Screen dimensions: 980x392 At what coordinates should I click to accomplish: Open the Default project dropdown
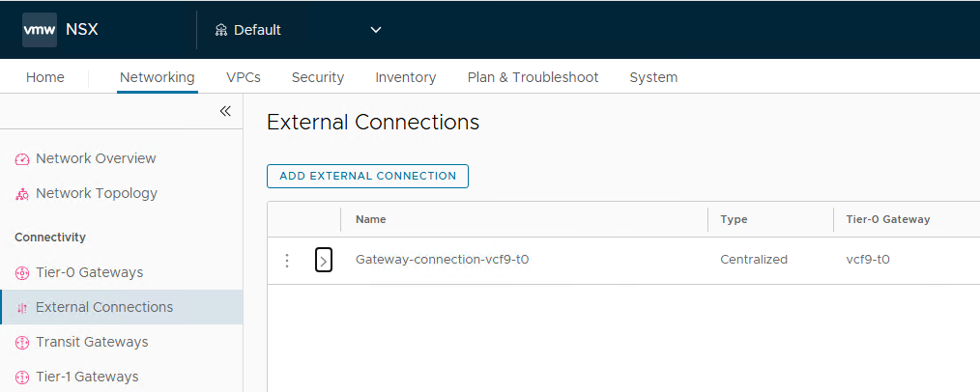[x=376, y=30]
